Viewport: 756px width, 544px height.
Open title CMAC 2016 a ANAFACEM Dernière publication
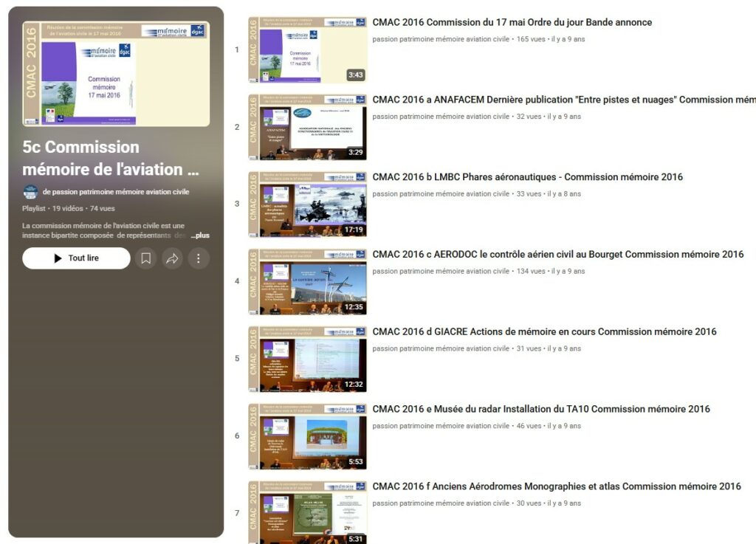(x=564, y=100)
